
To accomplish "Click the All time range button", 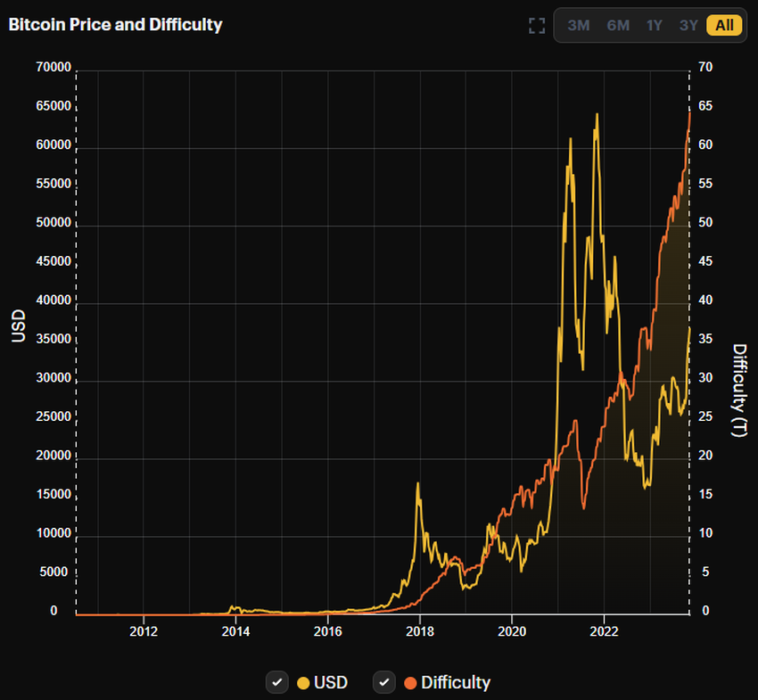I will (x=724, y=25).
